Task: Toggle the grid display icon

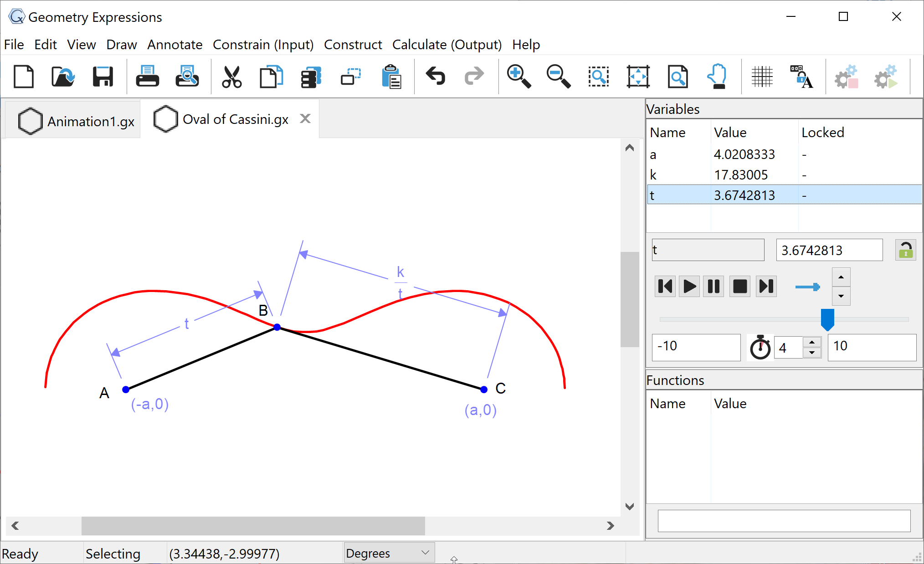Action: tap(762, 76)
